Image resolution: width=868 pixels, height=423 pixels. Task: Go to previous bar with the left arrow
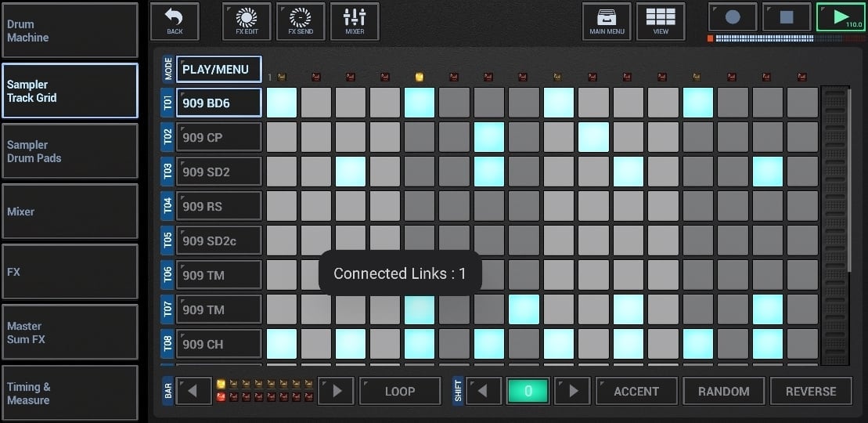pyautogui.click(x=193, y=391)
